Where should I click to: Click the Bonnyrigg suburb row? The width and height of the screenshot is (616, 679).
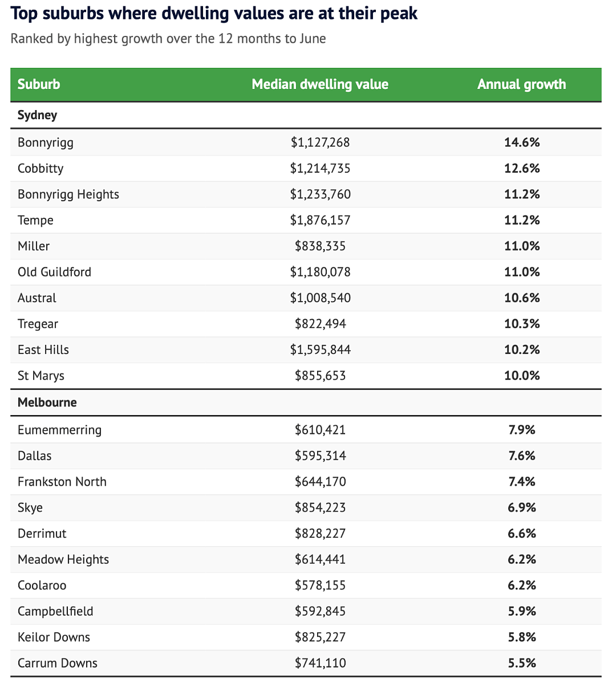pyautogui.click(x=306, y=143)
